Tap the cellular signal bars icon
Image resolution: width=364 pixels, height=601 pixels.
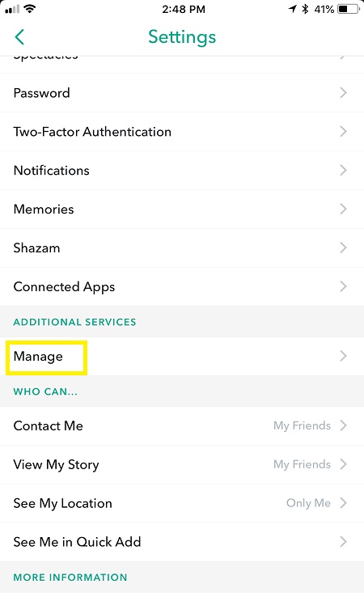pyautogui.click(x=12, y=9)
